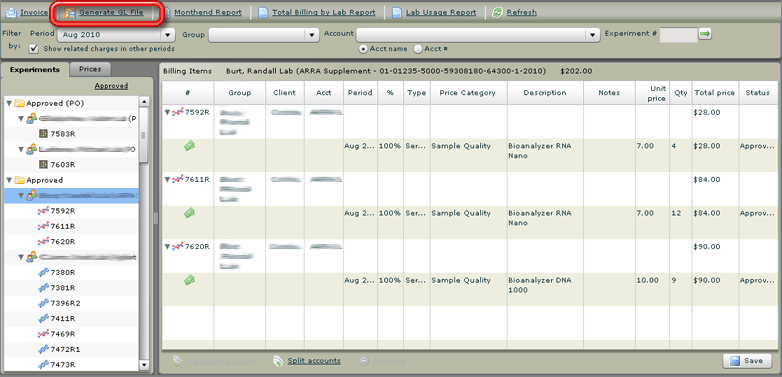The image size is (782, 377).
Task: Click the Total price column header
Action: coord(715,93)
